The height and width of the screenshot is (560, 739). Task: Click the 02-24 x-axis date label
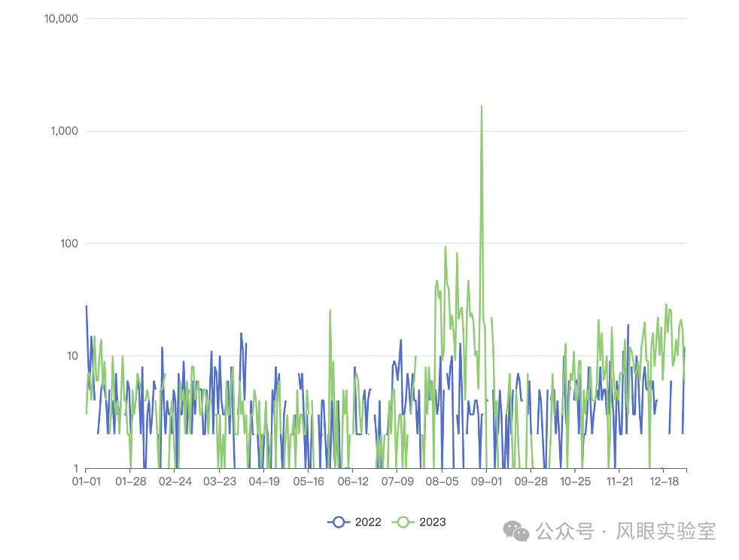[x=175, y=482]
